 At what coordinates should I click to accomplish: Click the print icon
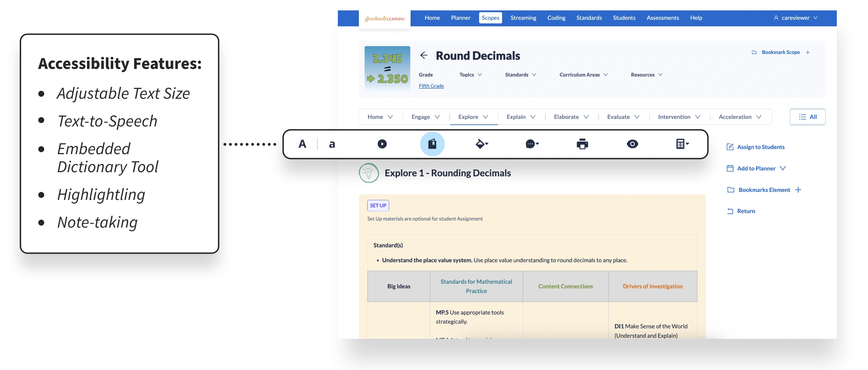tap(582, 144)
